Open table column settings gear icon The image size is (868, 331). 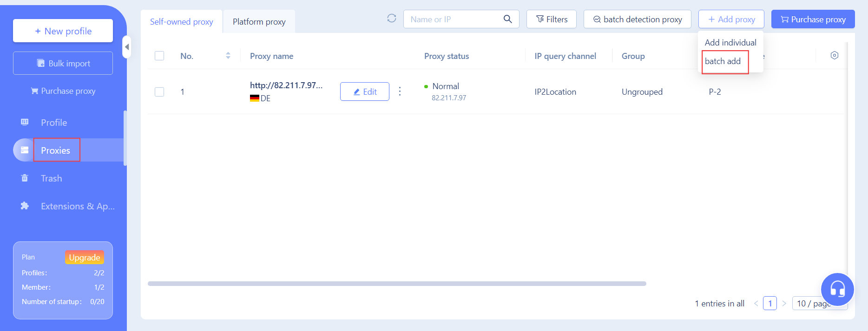(834, 56)
